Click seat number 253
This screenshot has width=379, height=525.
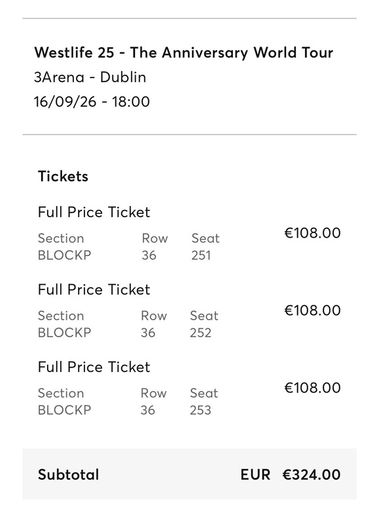pos(200,410)
